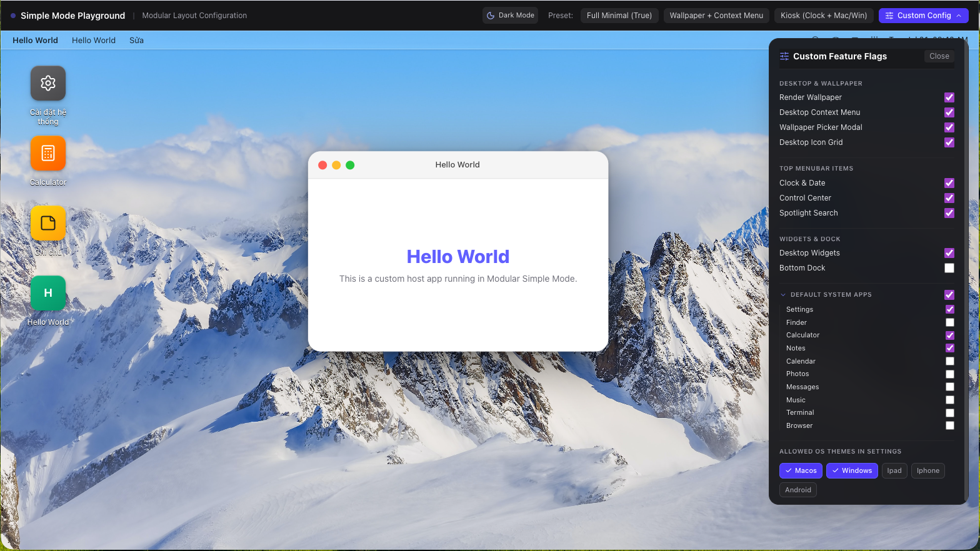The width and height of the screenshot is (980, 551).
Task: Enable the Finder app checkbox
Action: tap(950, 322)
